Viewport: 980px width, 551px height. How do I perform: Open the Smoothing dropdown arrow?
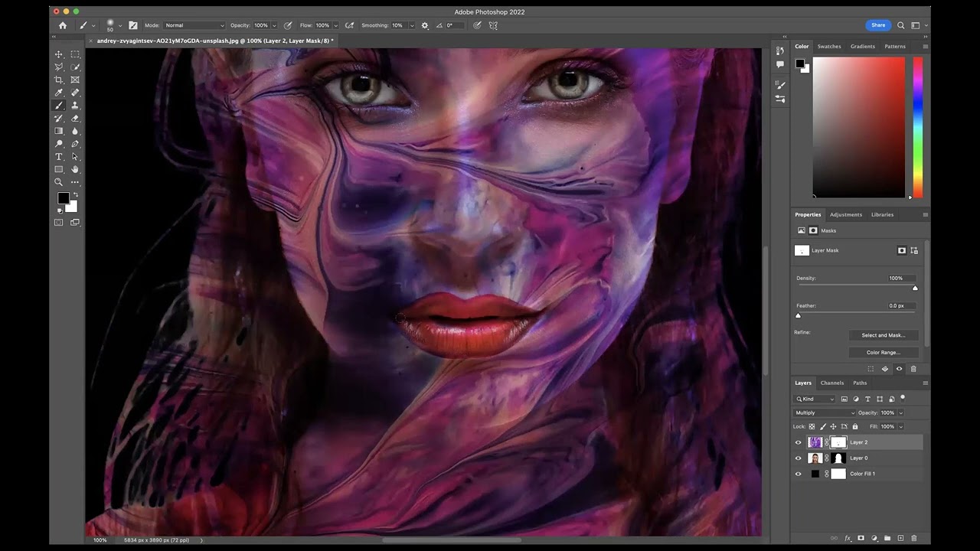(412, 25)
